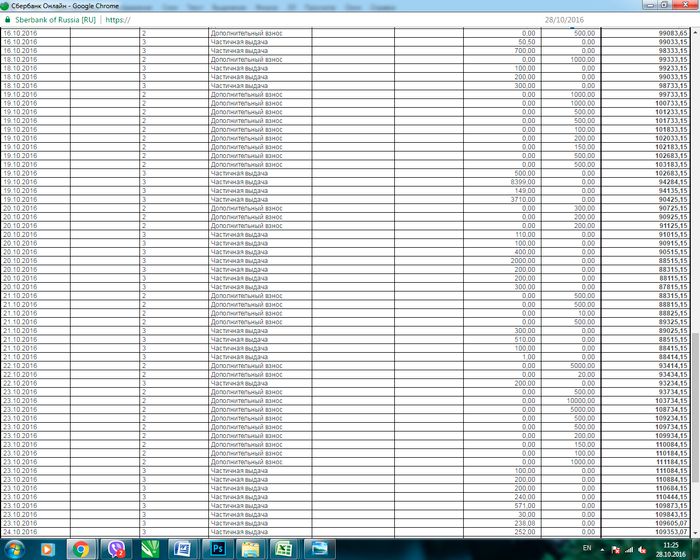Select the balance 90425,15
This screenshot has height=560, width=700.
673,199
